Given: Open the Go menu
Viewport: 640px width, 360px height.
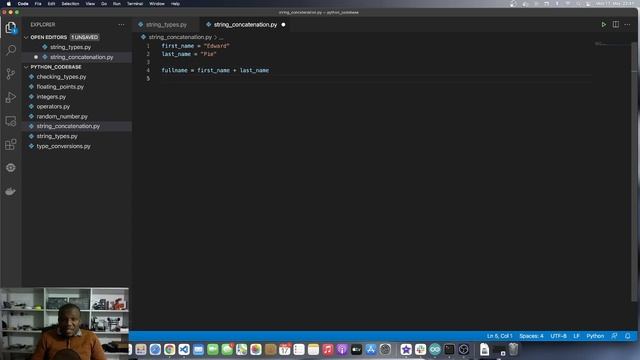Looking at the screenshot, I should click(104, 4).
